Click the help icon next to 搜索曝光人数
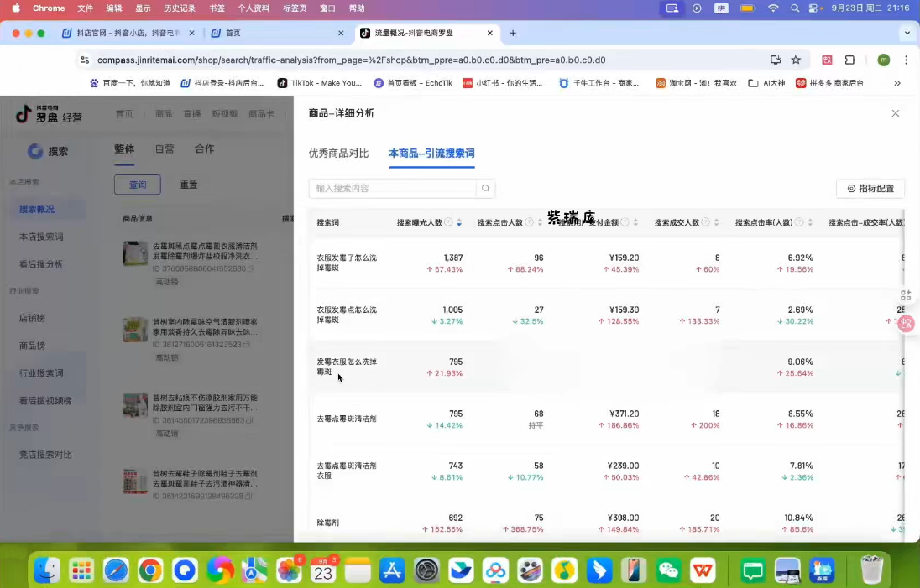Screen dimensions: 920x588 [x=448, y=223]
